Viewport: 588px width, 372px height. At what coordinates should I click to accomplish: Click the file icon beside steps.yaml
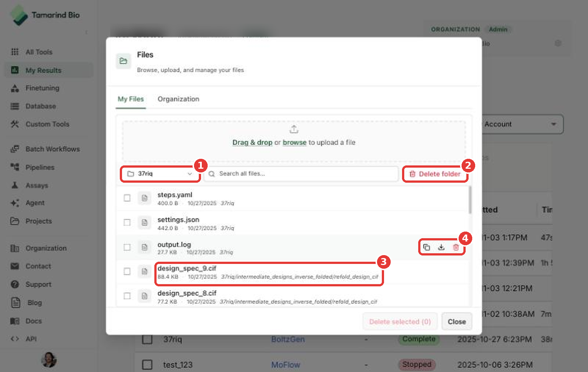(144, 198)
